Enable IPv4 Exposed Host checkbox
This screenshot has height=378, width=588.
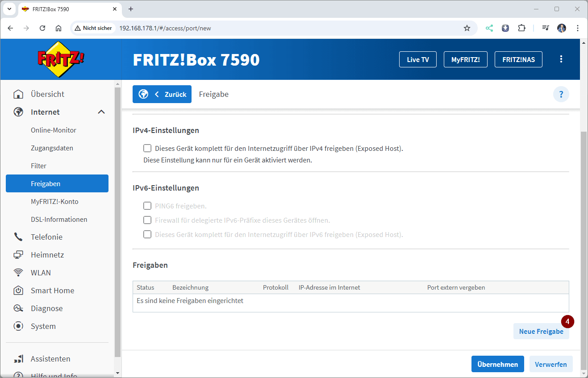click(147, 148)
